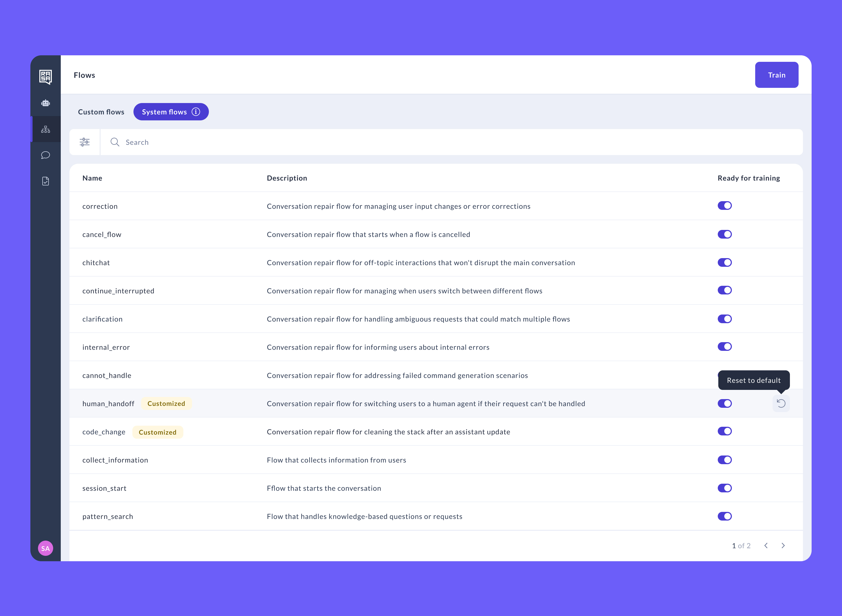Click the Rasa logo icon in sidebar
Viewport: 842px width, 616px height.
pyautogui.click(x=46, y=76)
